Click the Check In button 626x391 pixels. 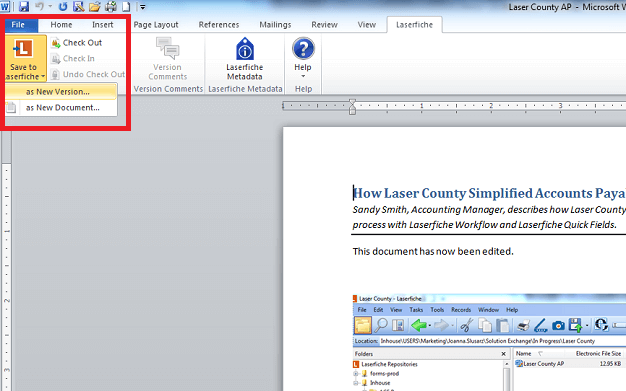click(x=73, y=59)
